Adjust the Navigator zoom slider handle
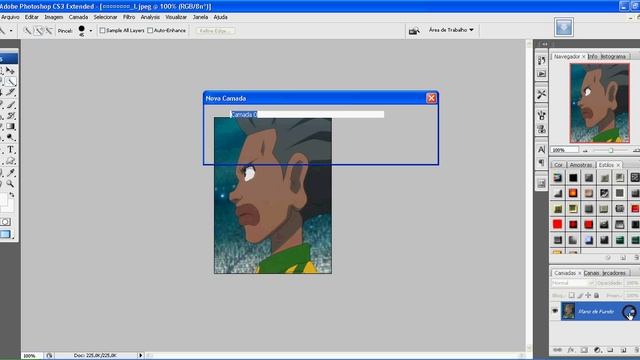The height and width of the screenshot is (360, 640). (x=611, y=150)
